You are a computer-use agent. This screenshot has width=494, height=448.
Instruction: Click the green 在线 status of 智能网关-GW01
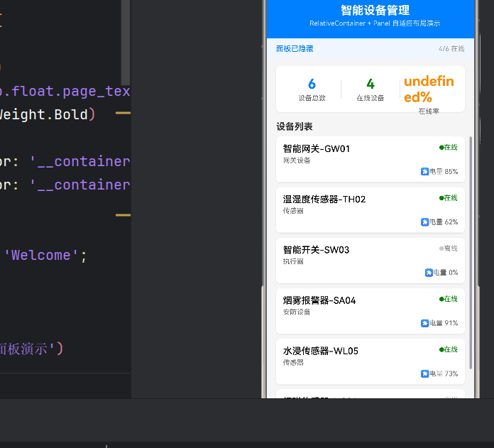point(449,148)
